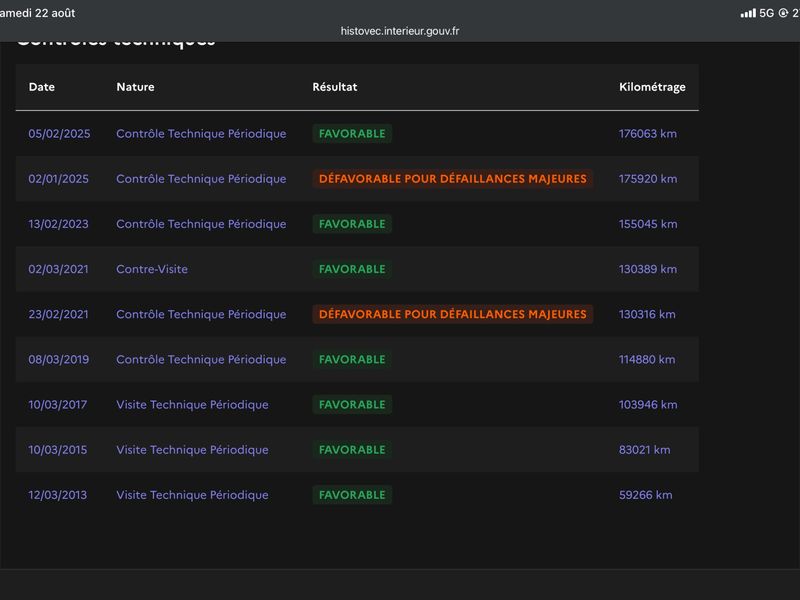The width and height of the screenshot is (800, 600).
Task: Click the Contre-Visite entry
Action: click(152, 269)
